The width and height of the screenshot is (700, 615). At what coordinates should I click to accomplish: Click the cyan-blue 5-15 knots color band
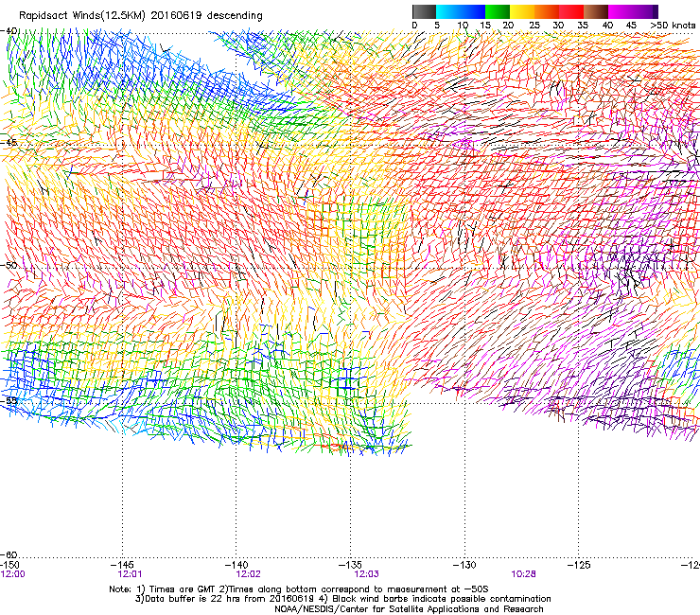point(461,11)
